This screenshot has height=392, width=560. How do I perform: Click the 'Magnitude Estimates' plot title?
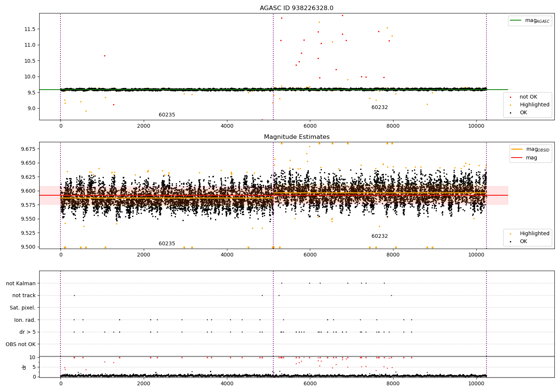pos(296,137)
